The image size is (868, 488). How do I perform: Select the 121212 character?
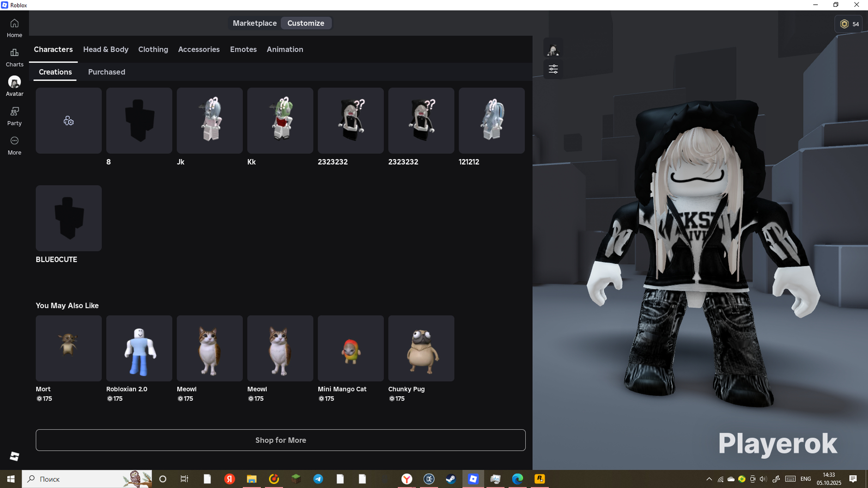[x=492, y=121]
